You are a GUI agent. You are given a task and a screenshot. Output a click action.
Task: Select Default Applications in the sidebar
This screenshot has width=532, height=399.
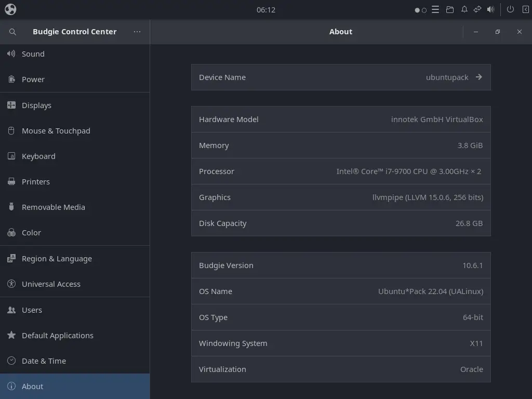pos(57,336)
